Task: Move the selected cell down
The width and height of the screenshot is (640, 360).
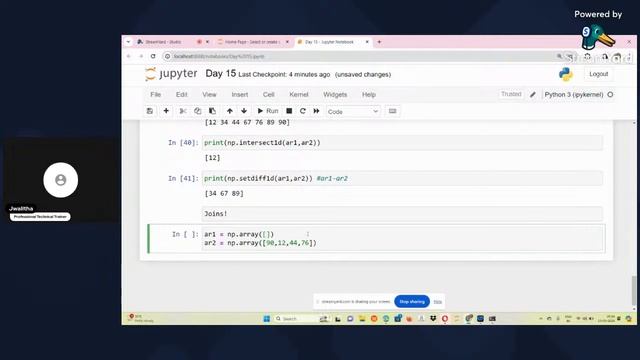Action: point(244,111)
